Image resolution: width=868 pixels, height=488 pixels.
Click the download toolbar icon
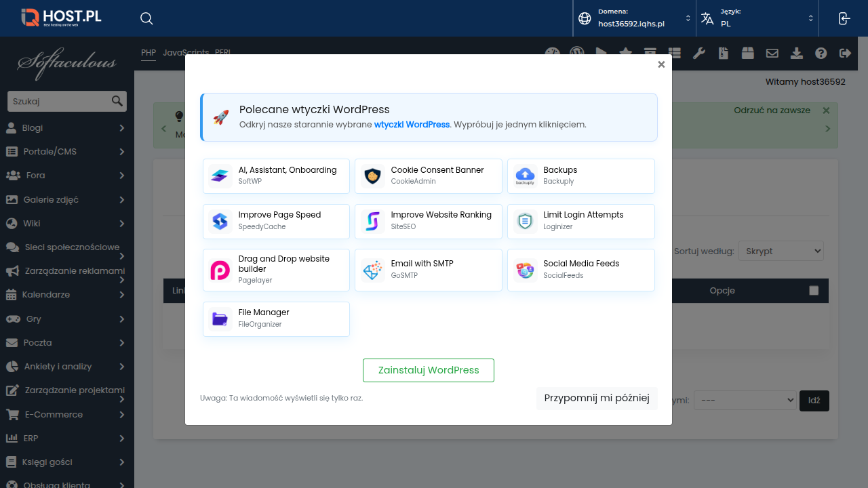(797, 53)
